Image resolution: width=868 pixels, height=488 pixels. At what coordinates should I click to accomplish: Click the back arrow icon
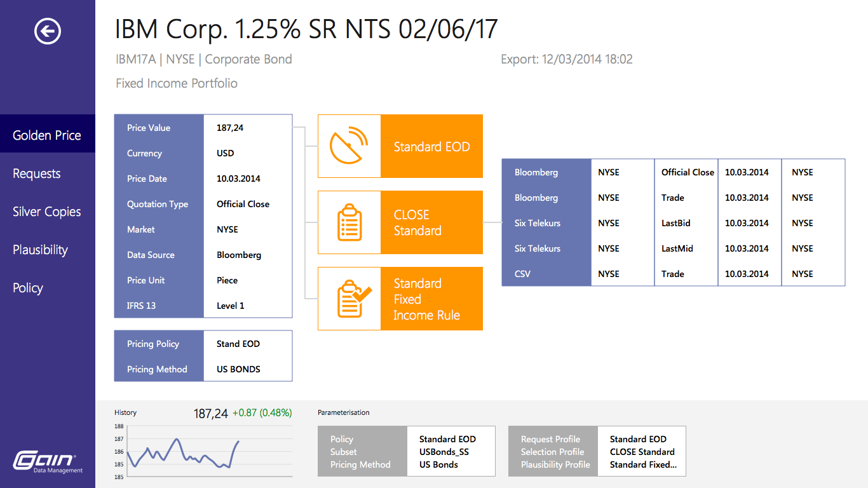click(x=48, y=30)
